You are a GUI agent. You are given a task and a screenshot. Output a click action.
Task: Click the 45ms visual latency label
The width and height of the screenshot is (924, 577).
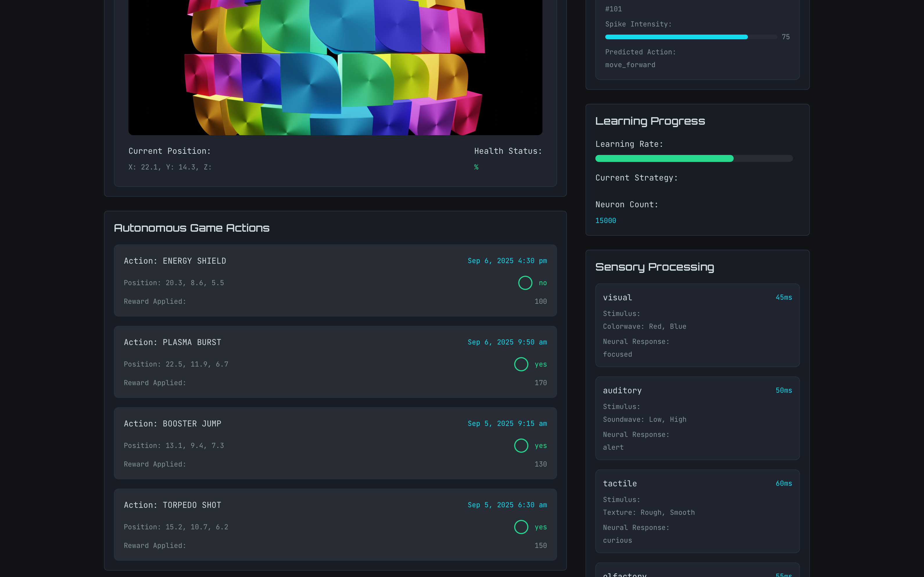(x=783, y=297)
